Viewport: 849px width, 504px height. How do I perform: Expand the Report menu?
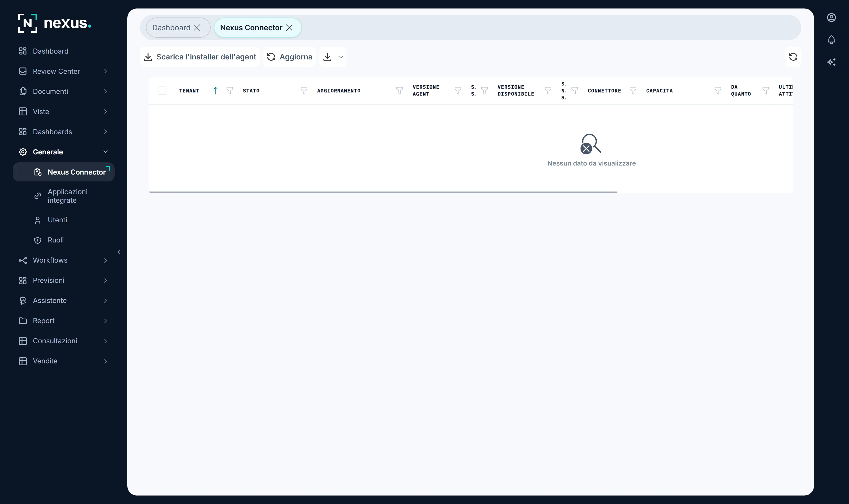point(105,321)
